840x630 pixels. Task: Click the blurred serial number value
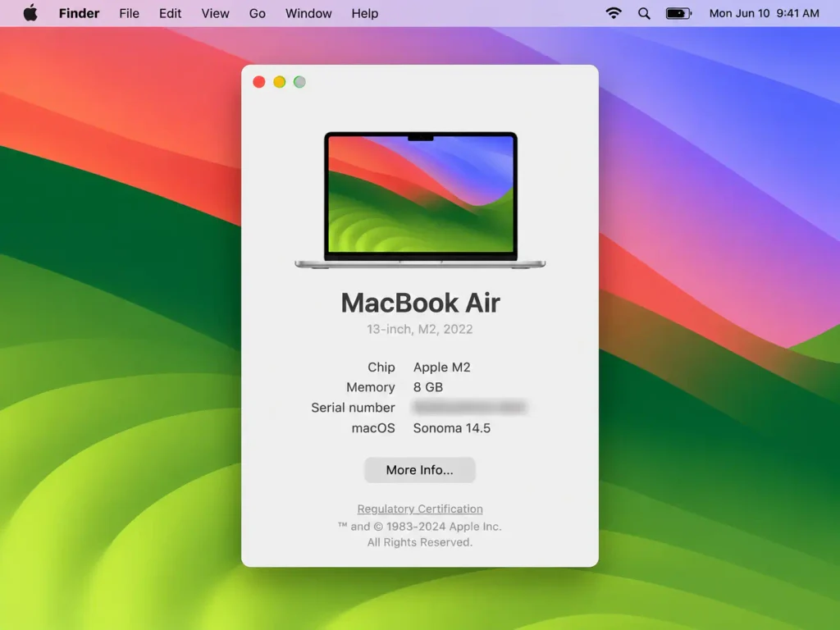(470, 407)
